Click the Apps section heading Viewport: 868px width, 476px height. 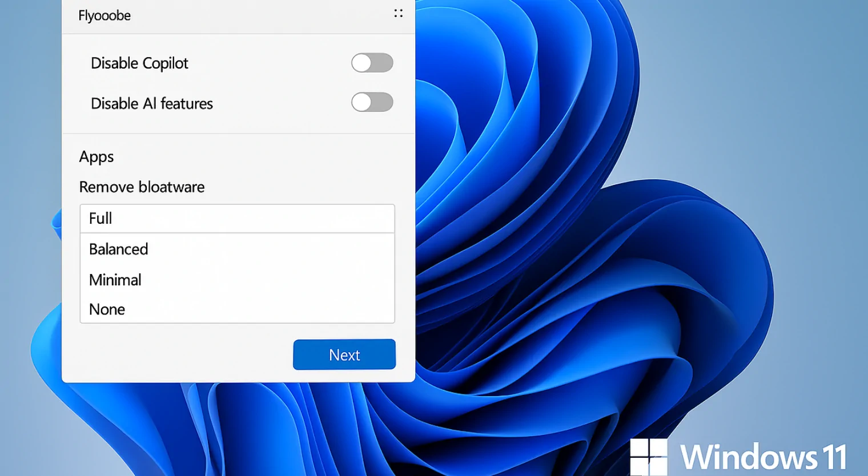click(x=97, y=157)
